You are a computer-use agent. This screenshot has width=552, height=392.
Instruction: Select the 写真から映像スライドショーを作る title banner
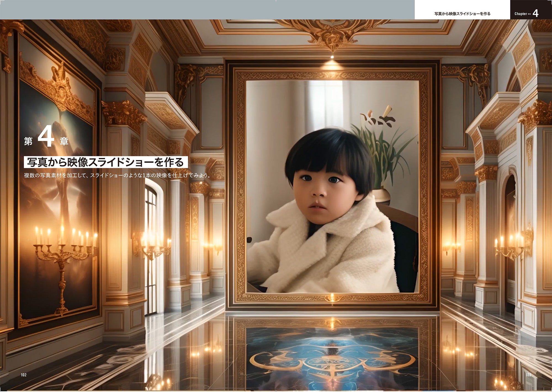(x=106, y=162)
